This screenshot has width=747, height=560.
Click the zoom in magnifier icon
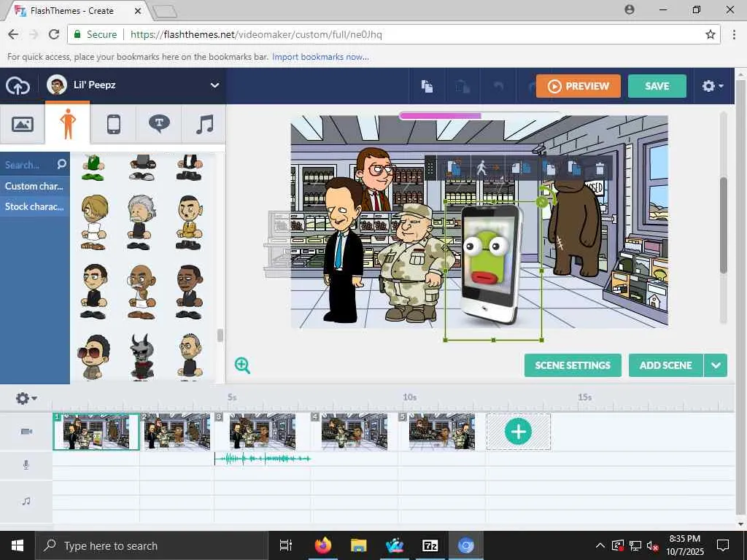[x=242, y=365]
